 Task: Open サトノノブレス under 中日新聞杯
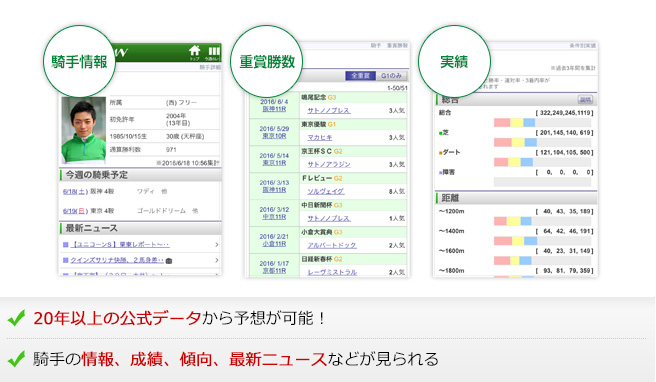click(x=329, y=218)
